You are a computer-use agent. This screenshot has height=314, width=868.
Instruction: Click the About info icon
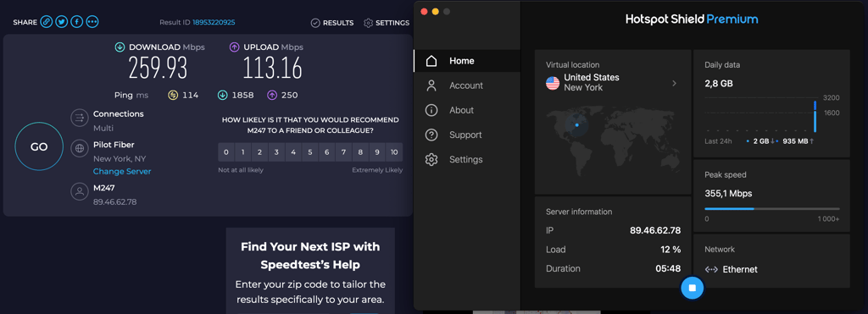coord(431,110)
